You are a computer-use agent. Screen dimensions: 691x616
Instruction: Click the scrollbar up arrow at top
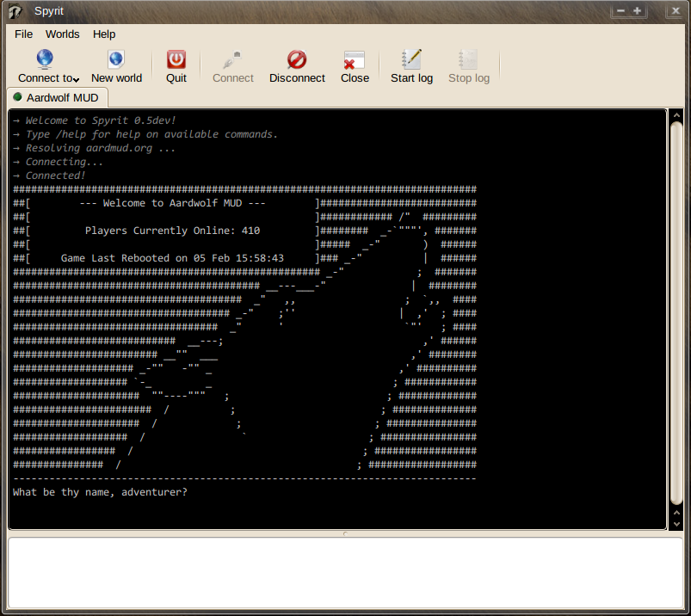tap(676, 115)
